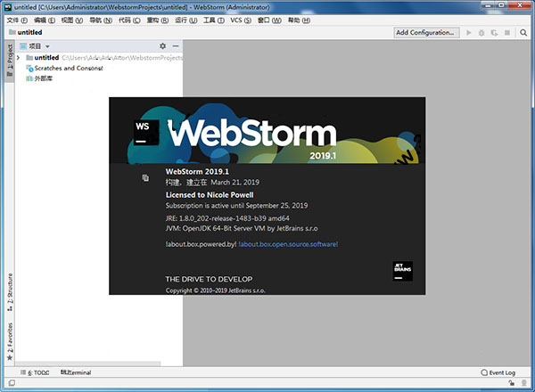Screen dimensions: 535x392
Task: Click the untitled folder icon in navigation bar
Action: pyautogui.click(x=12, y=32)
